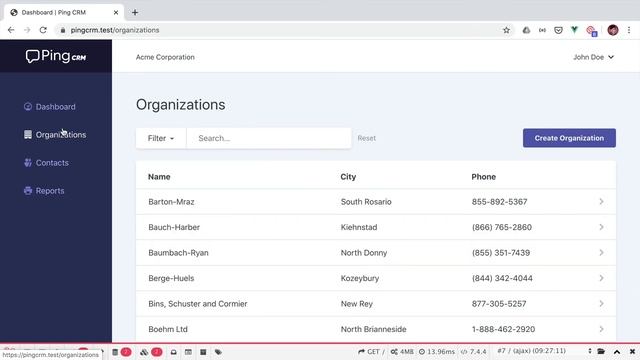Viewport: 640px width, 360px height.
Task: Click the Google Drive extension icon
Action: click(x=526, y=30)
